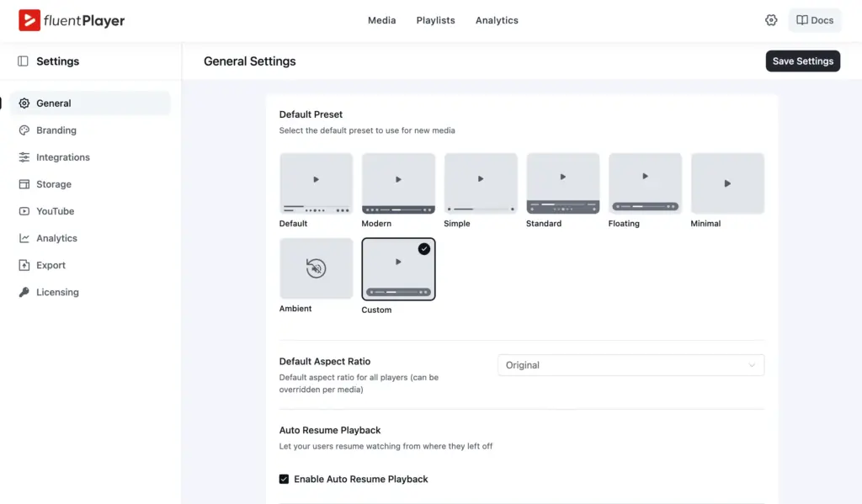Choose the Standard preset thumbnail
862x504 pixels.
tap(563, 183)
